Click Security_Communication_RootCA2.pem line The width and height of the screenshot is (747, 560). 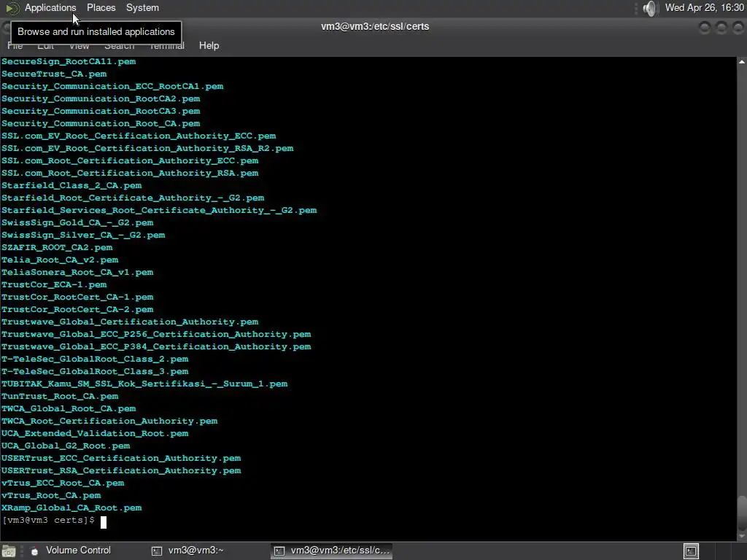pos(101,98)
